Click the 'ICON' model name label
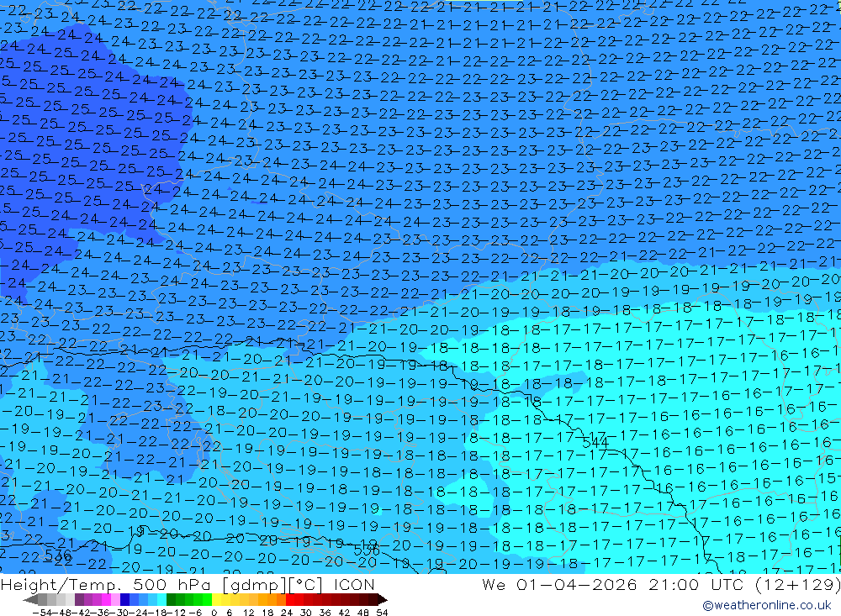The image size is (841, 616). pyautogui.click(x=354, y=584)
